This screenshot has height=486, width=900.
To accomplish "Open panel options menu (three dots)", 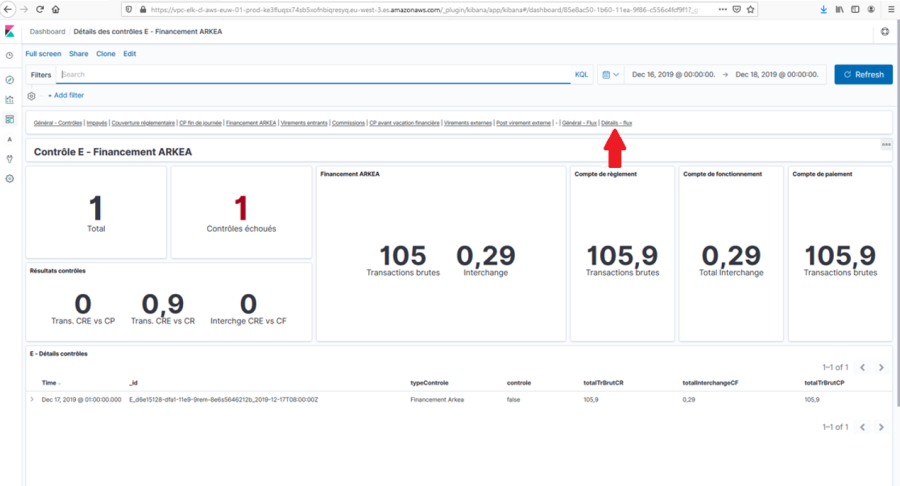I will (x=885, y=145).
